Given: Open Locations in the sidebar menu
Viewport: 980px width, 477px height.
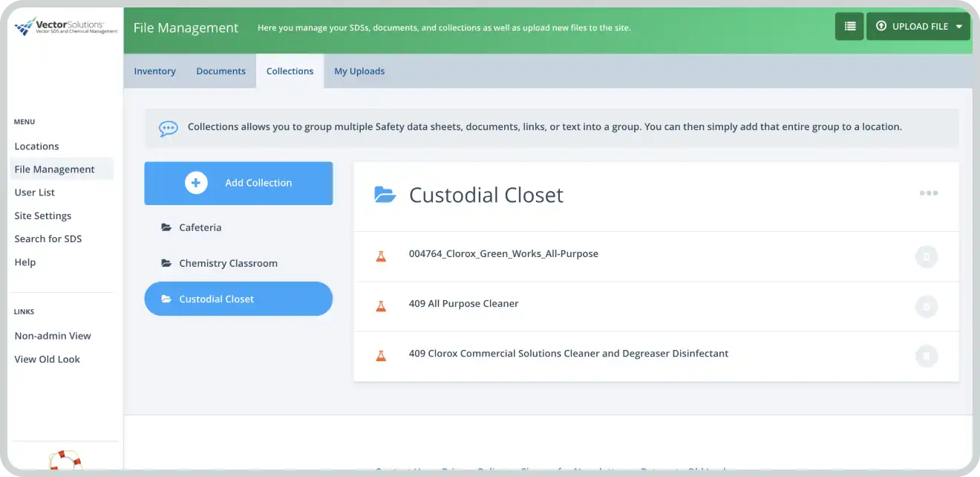Looking at the screenshot, I should pos(36,146).
